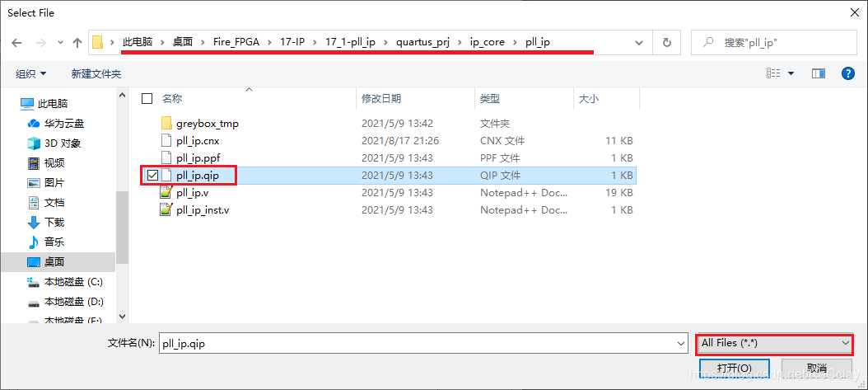Sort by 名称 column header

(172, 99)
